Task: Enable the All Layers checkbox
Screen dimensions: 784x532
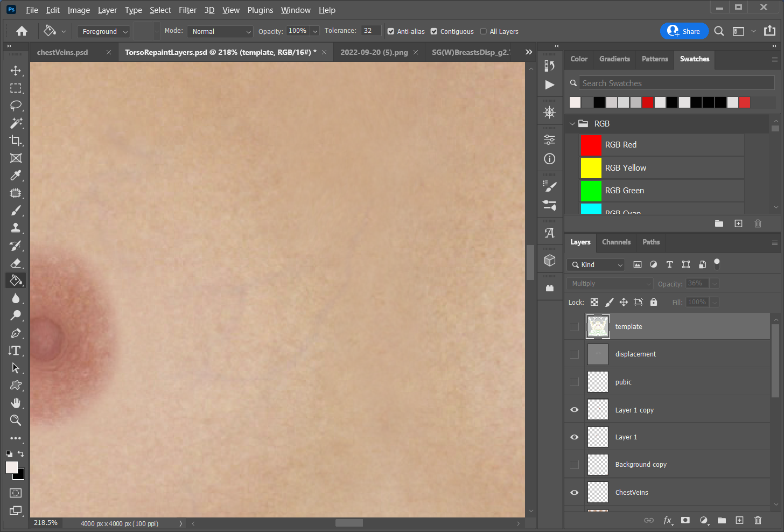Action: point(484,31)
